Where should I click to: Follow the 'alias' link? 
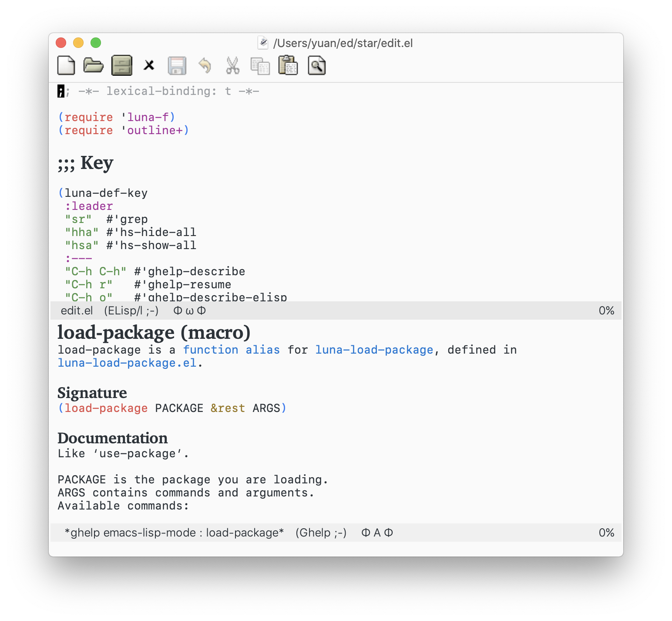pos(263,350)
